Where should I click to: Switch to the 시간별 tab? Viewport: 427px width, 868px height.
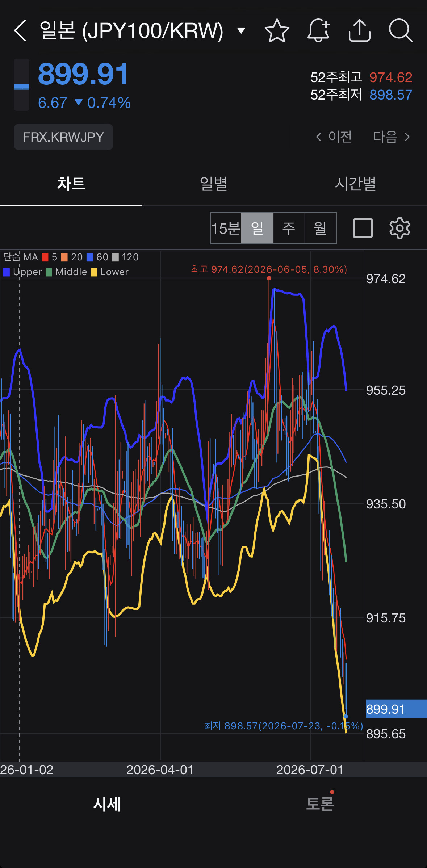click(x=355, y=184)
